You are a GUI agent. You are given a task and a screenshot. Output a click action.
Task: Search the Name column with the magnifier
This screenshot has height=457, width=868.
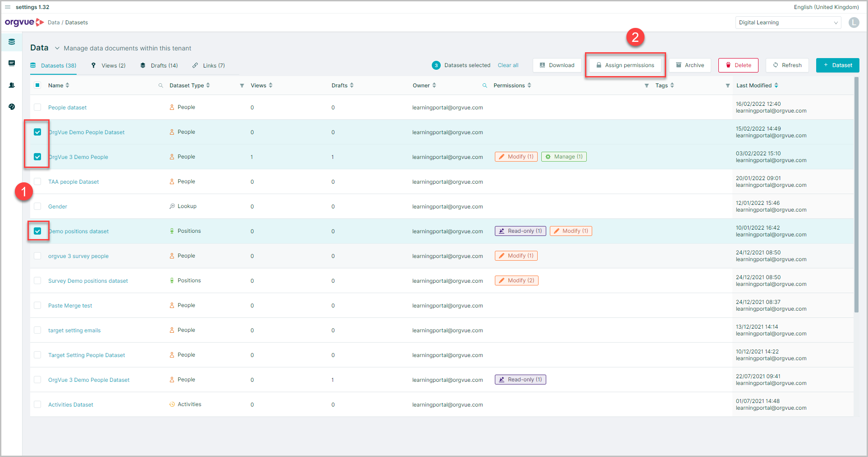(x=160, y=86)
